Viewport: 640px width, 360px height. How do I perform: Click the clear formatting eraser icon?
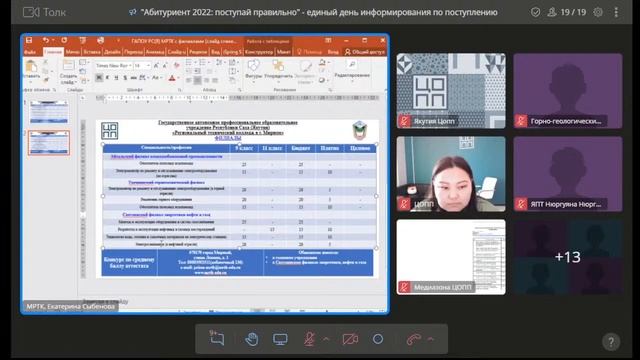tap(176, 65)
